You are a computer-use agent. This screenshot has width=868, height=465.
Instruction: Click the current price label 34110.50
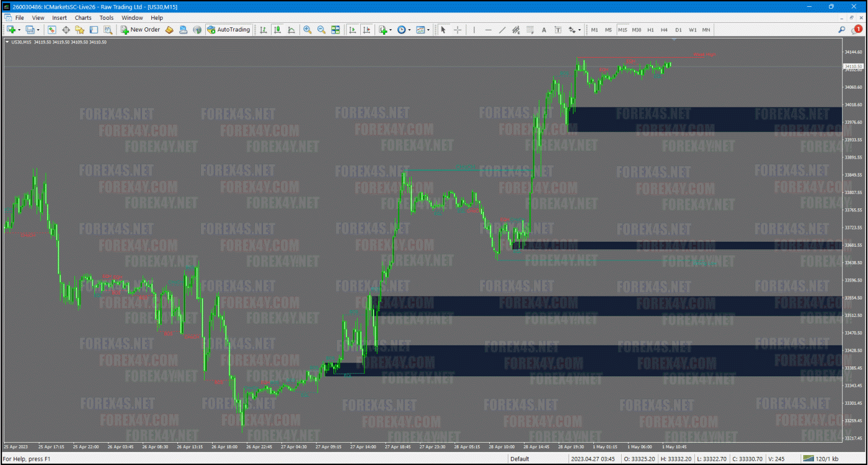pyautogui.click(x=853, y=66)
